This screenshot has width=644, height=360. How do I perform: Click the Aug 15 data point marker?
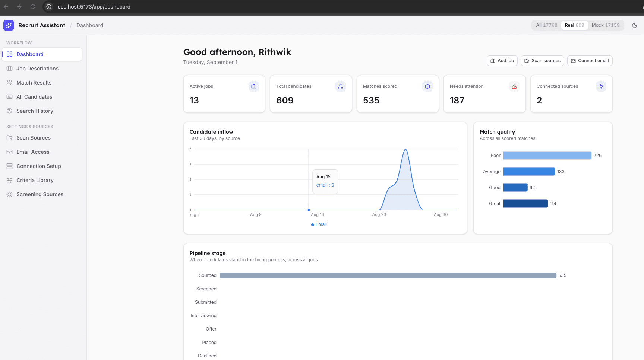tap(309, 210)
